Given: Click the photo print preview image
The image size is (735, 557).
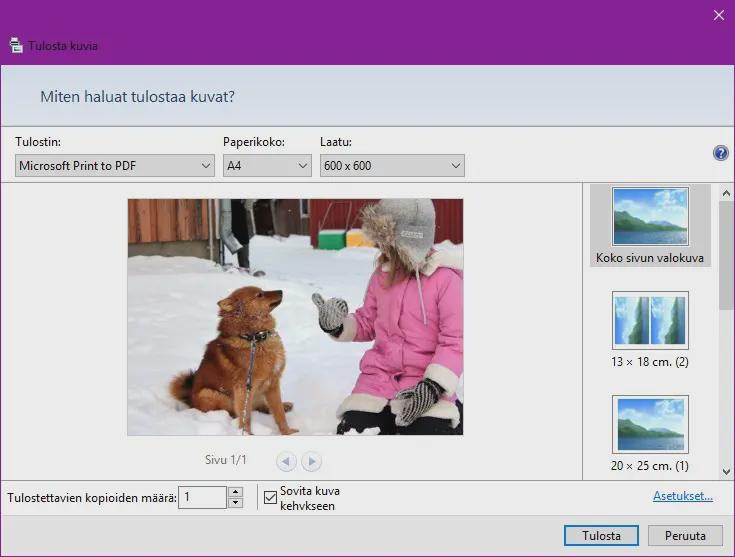Looking at the screenshot, I should (x=295, y=316).
